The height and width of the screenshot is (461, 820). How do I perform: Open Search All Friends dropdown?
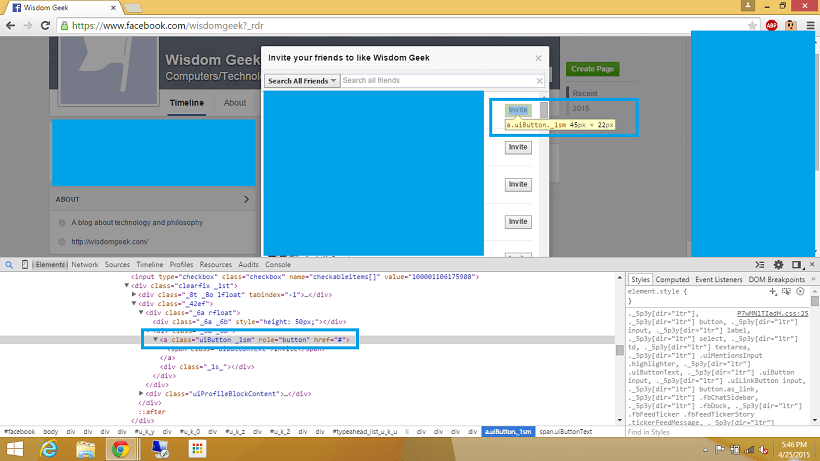coord(302,81)
